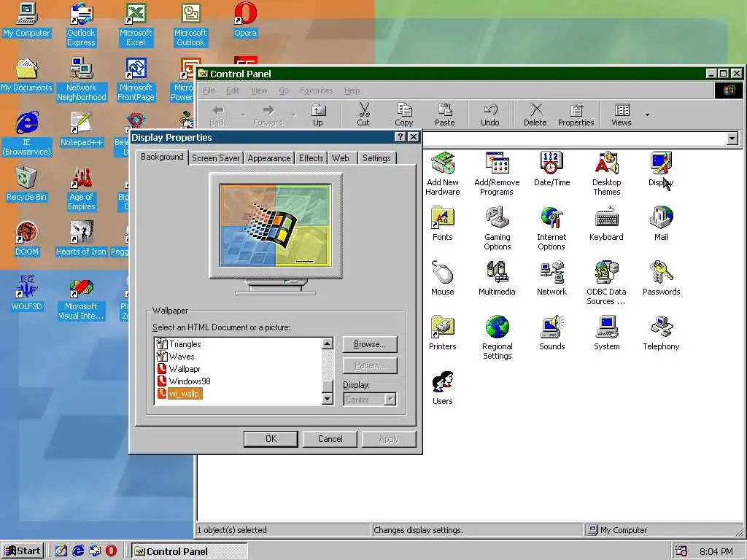Open the Mail applet
Screen dimensions: 747x560
(x=661, y=224)
